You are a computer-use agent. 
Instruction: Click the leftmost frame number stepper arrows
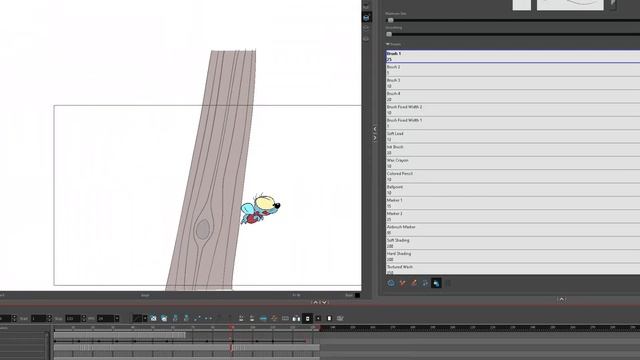click(14, 318)
